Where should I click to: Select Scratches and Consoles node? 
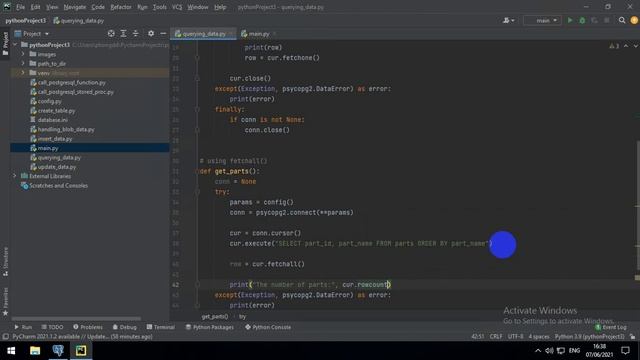click(x=58, y=185)
